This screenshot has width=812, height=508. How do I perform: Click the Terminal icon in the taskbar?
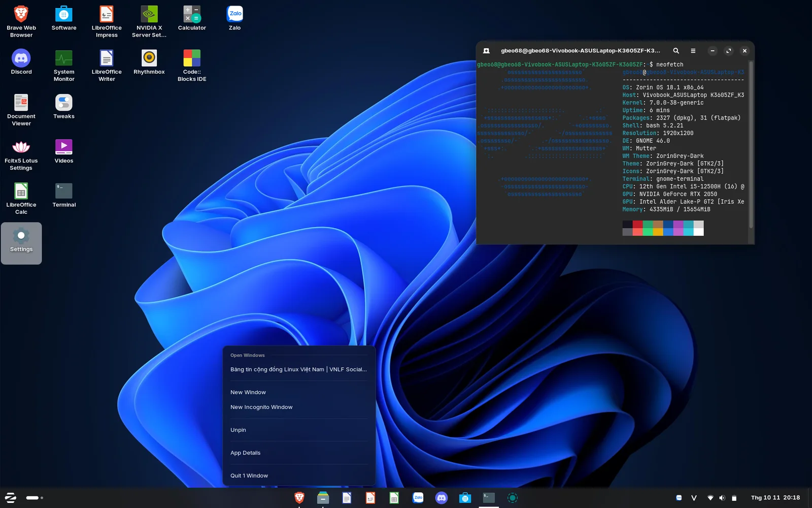489,498
